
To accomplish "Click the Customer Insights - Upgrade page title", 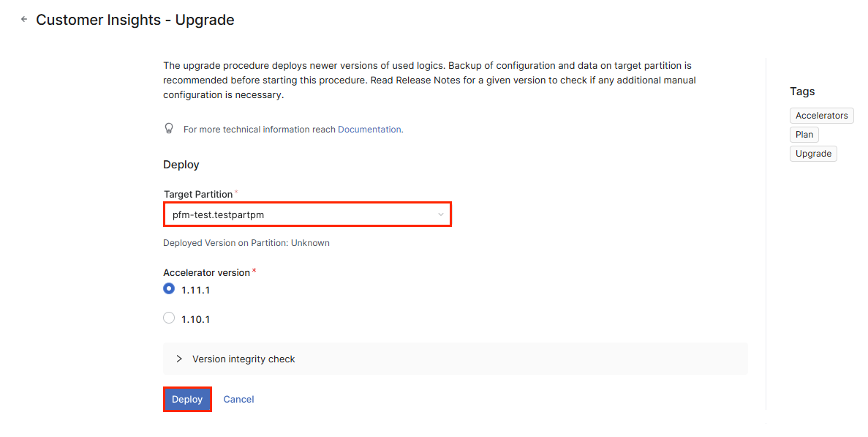I will [135, 20].
